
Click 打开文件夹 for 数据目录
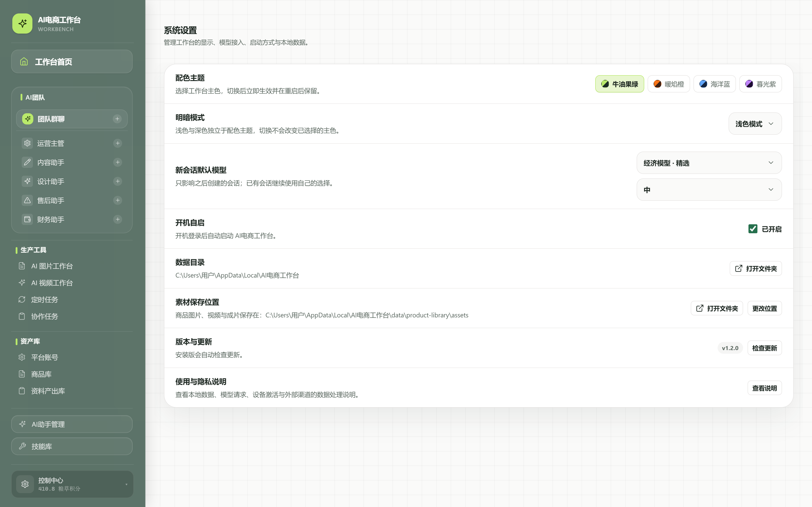tap(756, 269)
